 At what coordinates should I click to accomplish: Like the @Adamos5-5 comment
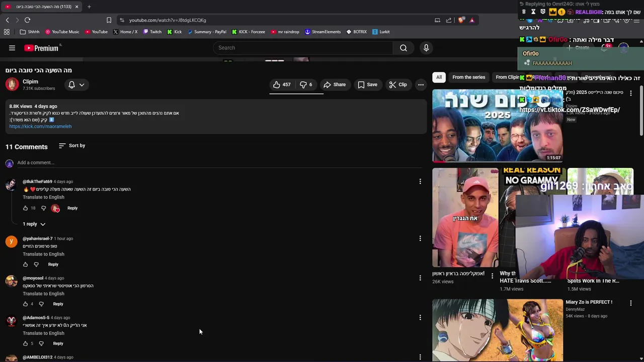[x=25, y=343]
